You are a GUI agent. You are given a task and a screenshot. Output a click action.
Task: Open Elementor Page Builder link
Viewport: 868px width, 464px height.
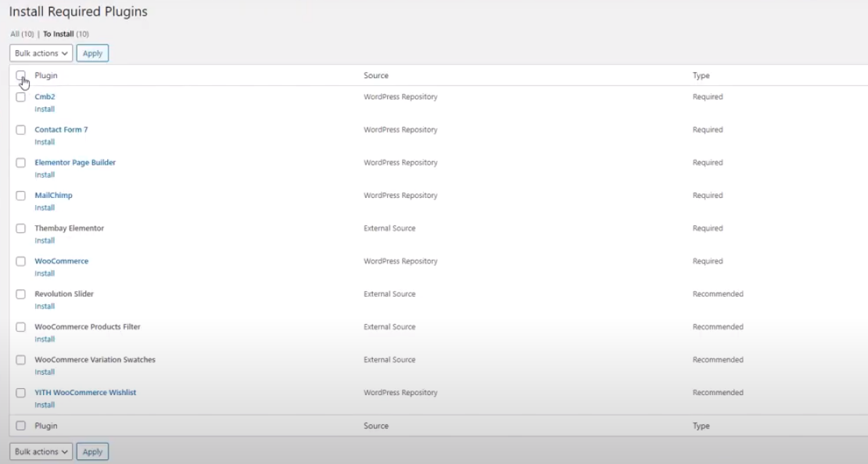pyautogui.click(x=75, y=162)
